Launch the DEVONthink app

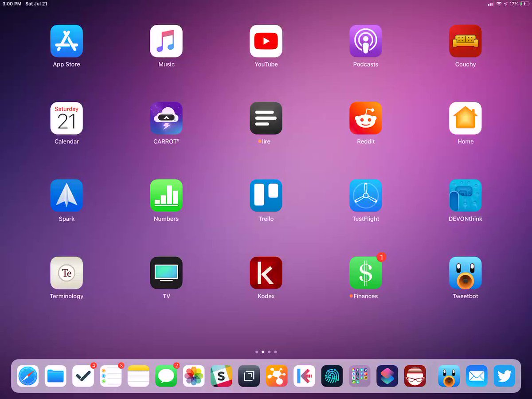[x=465, y=196]
